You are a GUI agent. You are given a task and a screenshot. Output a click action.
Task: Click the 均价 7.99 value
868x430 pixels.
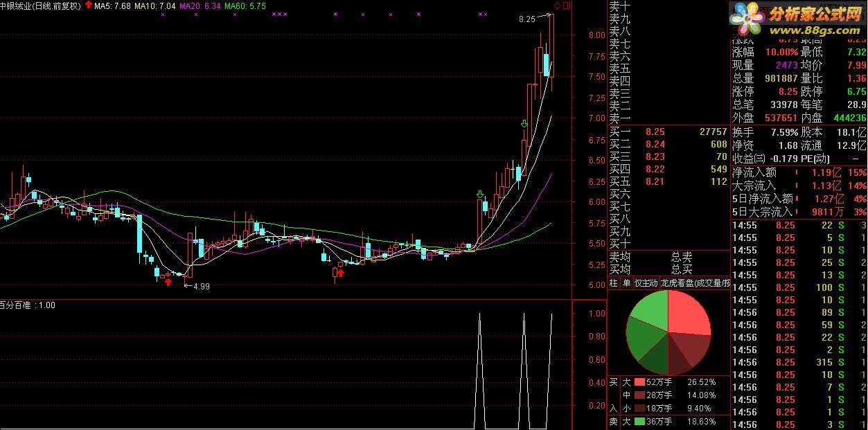[856, 65]
